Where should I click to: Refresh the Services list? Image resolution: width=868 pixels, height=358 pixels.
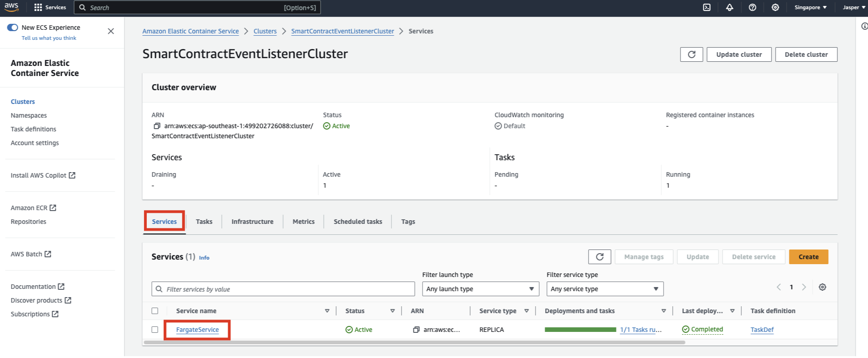click(x=600, y=257)
